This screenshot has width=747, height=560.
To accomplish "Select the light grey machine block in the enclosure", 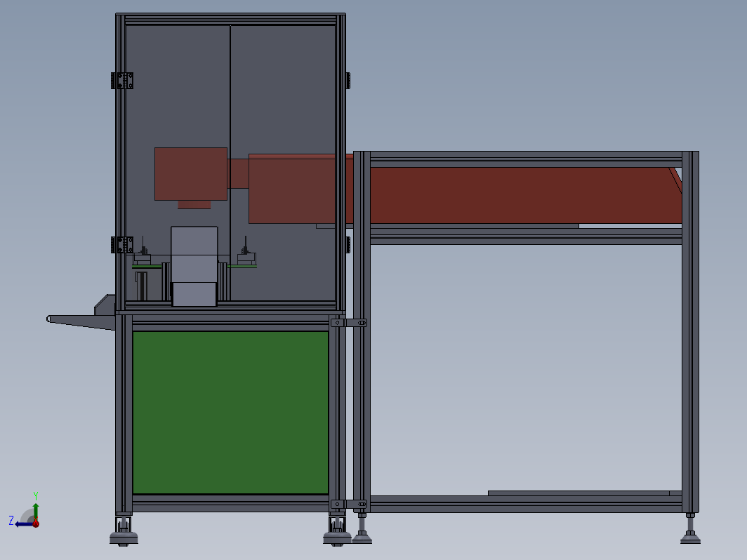I will click(194, 266).
